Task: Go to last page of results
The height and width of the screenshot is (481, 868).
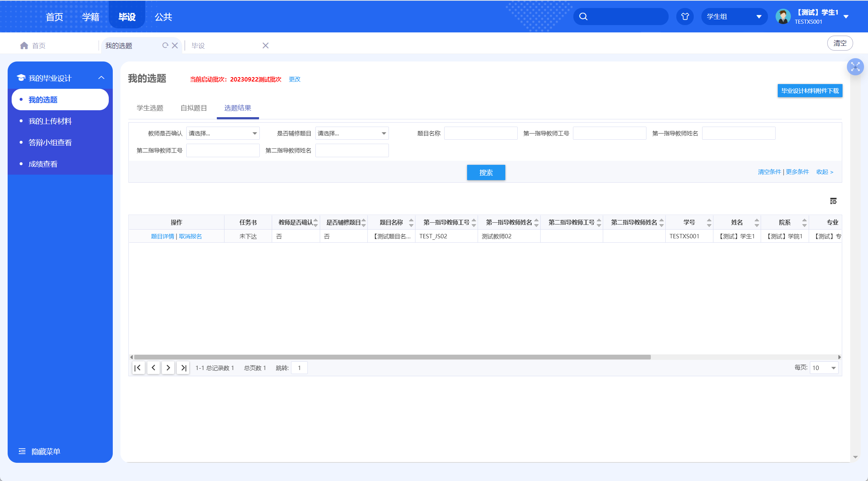Action: click(x=183, y=368)
